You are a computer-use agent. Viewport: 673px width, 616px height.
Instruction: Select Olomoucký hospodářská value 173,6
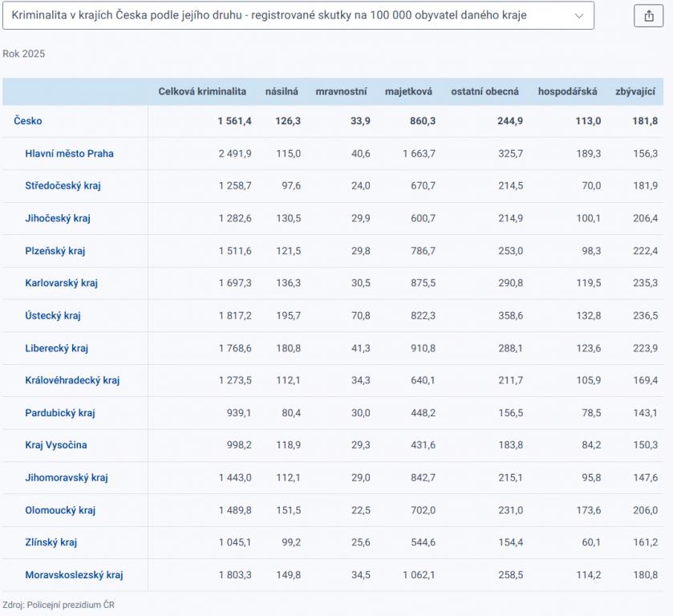tap(589, 510)
